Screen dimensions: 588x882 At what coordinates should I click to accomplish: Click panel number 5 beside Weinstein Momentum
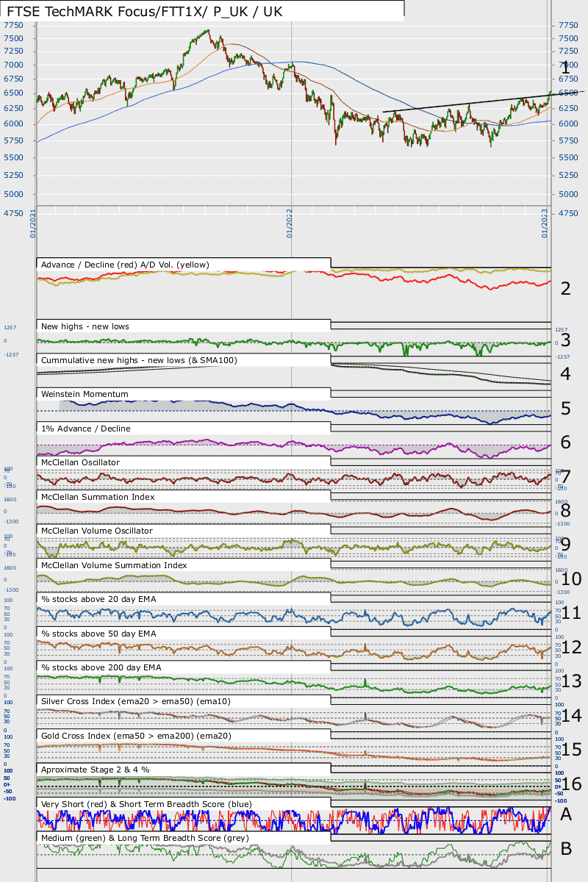565,409
